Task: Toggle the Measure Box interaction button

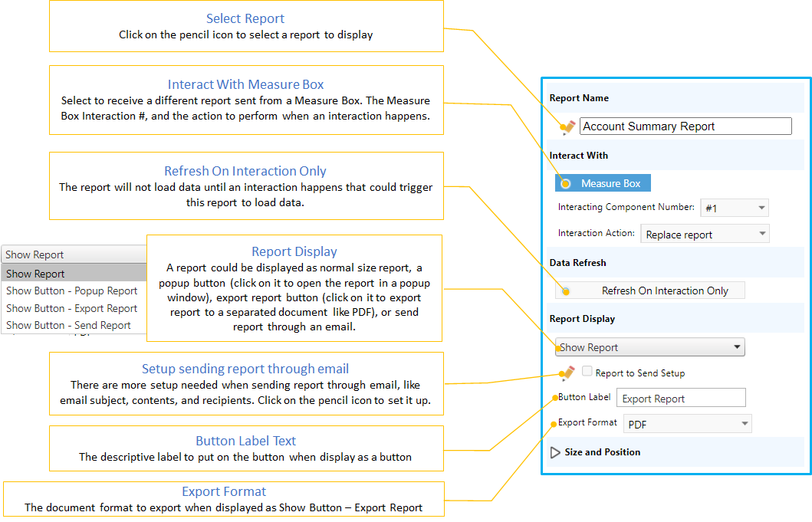Action: [603, 183]
